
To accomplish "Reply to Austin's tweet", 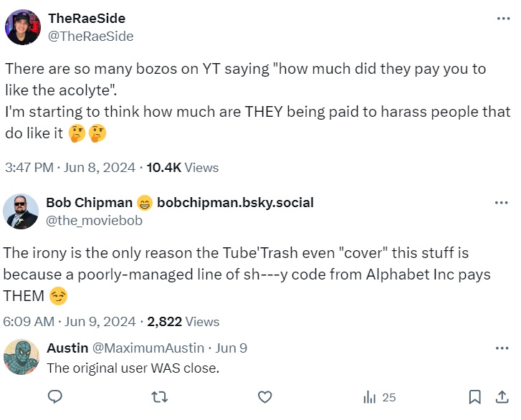I will (54, 397).
